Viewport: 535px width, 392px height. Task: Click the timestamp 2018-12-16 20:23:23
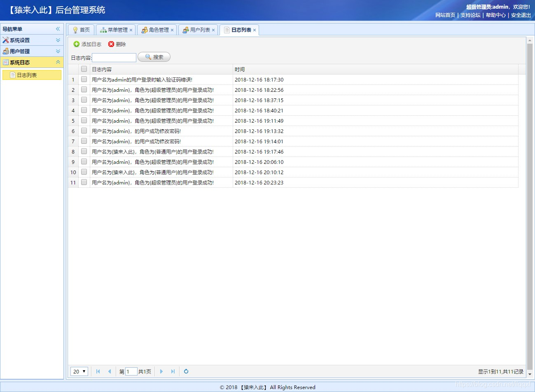click(x=259, y=182)
